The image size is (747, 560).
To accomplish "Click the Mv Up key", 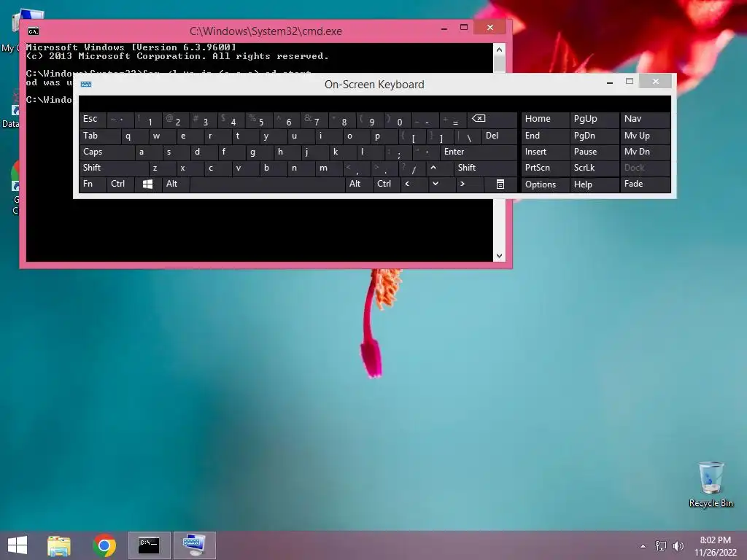I will coord(645,136).
